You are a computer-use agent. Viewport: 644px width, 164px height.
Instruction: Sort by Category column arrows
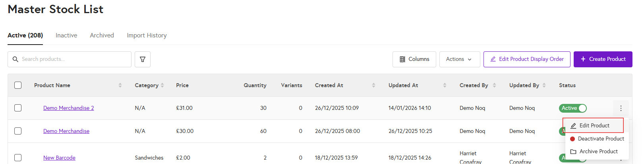point(162,85)
